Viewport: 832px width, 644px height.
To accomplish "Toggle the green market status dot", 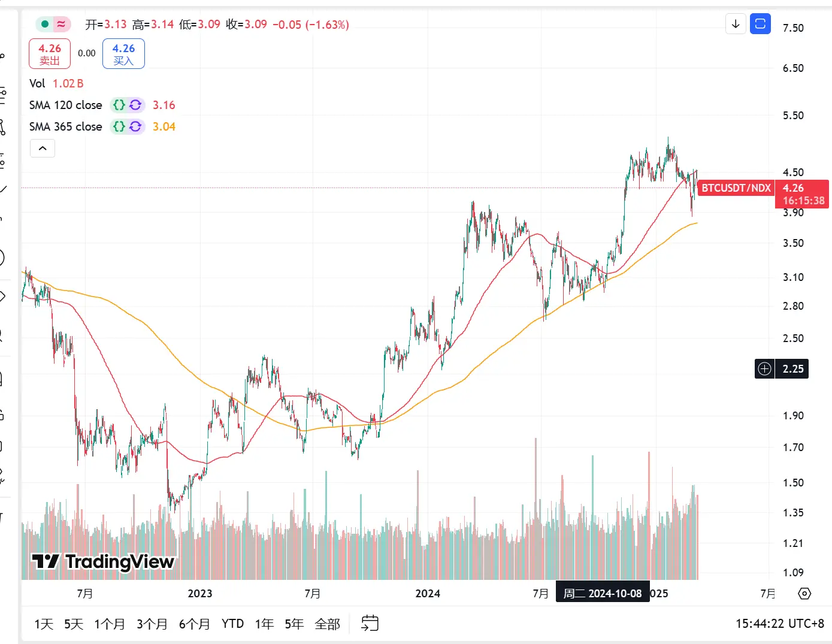I will click(x=45, y=25).
